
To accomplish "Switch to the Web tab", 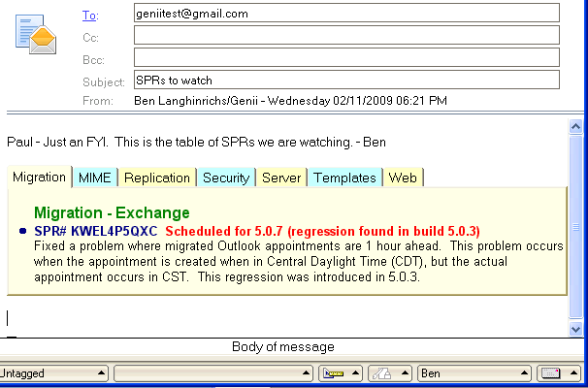I will click(403, 178).
